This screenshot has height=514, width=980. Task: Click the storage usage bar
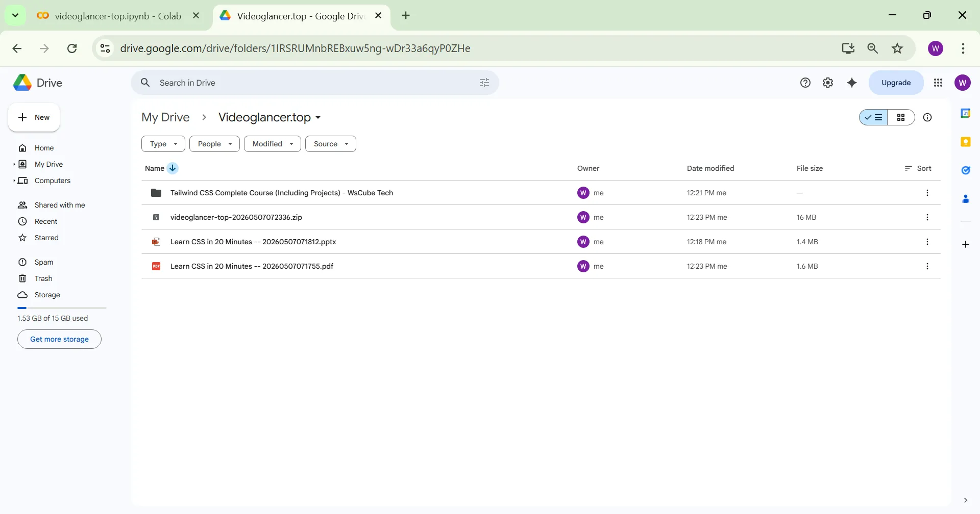(62, 308)
